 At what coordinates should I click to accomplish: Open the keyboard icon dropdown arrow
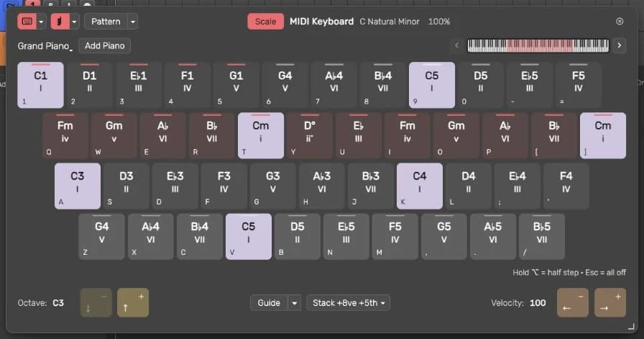(42, 22)
